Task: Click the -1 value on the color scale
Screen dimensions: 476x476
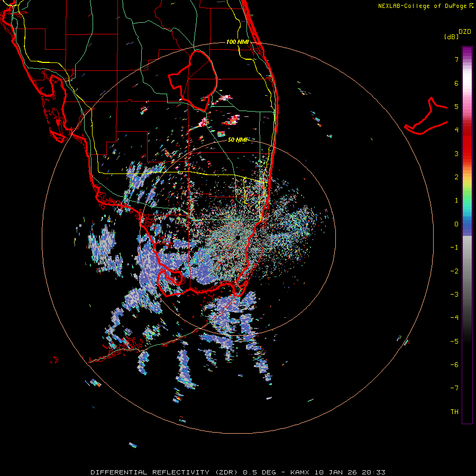Action: click(x=454, y=248)
